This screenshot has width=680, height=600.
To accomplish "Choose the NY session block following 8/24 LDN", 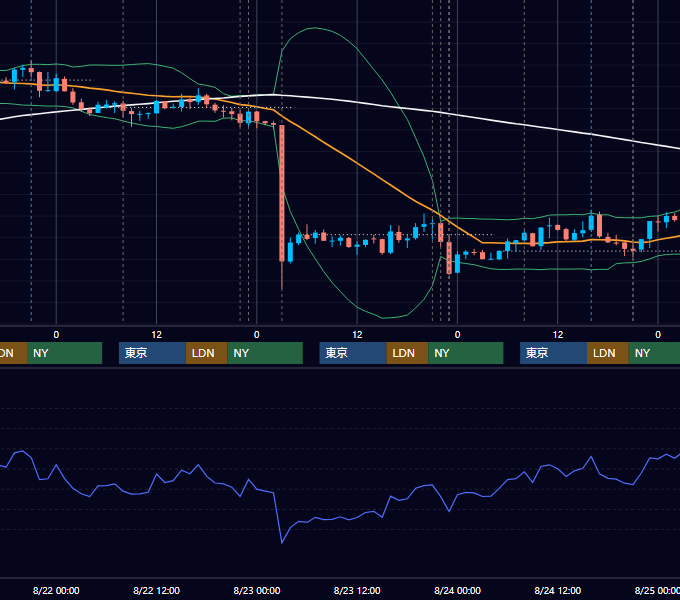I will click(x=654, y=353).
